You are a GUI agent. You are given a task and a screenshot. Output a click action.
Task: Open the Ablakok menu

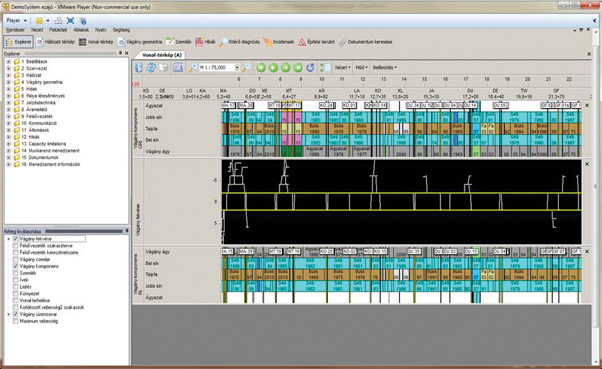[81, 30]
